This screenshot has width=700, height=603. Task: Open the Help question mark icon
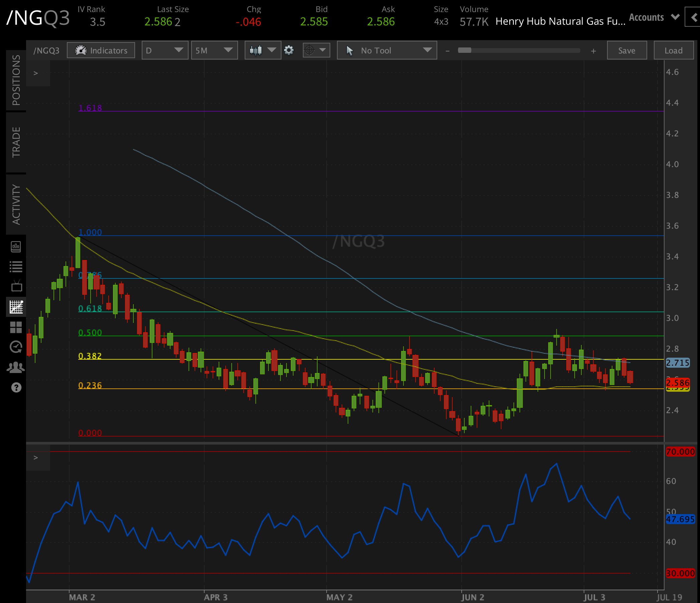[16, 387]
